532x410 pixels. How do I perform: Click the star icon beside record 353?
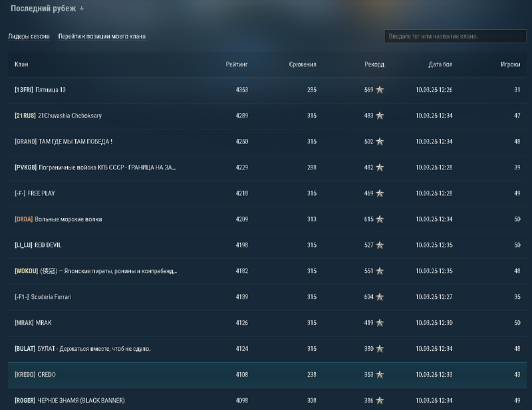tap(380, 374)
